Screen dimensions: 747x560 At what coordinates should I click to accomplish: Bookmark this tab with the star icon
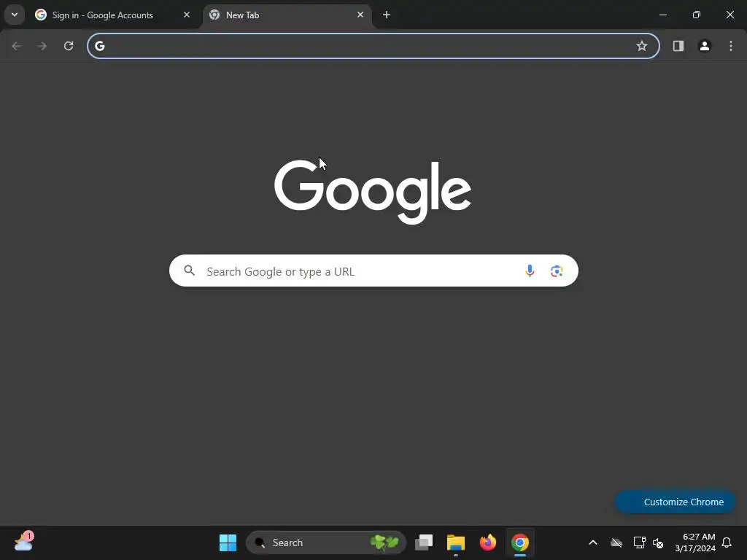click(642, 46)
